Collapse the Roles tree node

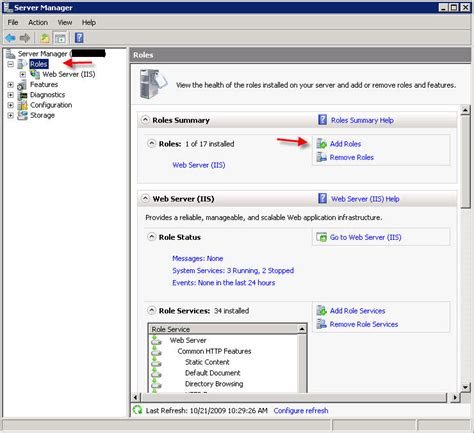click(x=11, y=64)
